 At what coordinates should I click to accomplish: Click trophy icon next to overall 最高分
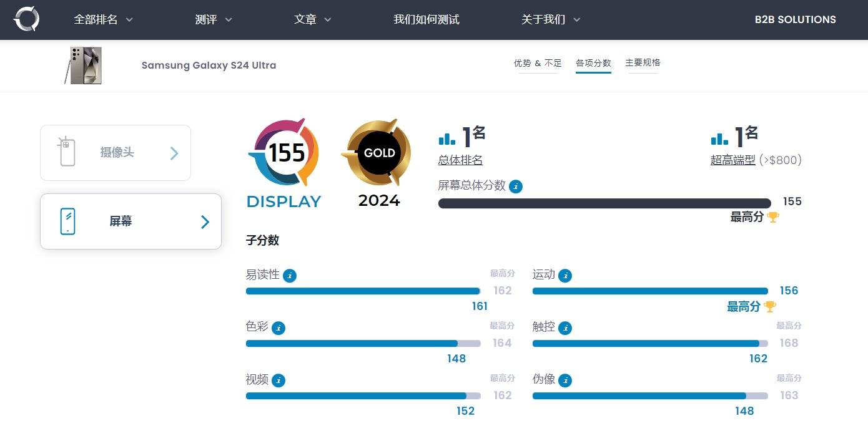[773, 217]
